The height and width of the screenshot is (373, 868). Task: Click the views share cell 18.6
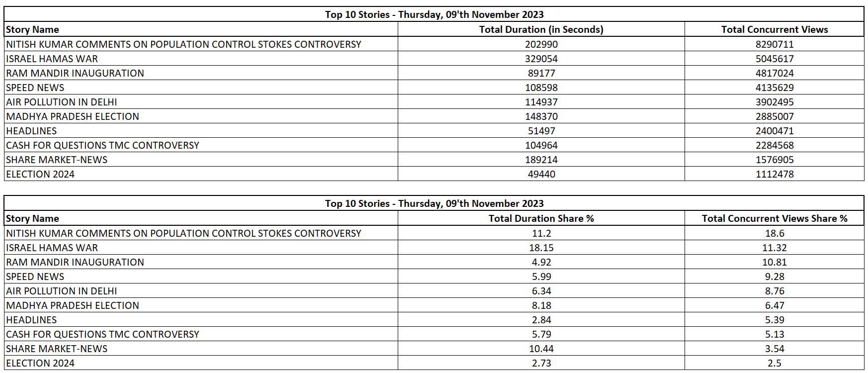[774, 233]
